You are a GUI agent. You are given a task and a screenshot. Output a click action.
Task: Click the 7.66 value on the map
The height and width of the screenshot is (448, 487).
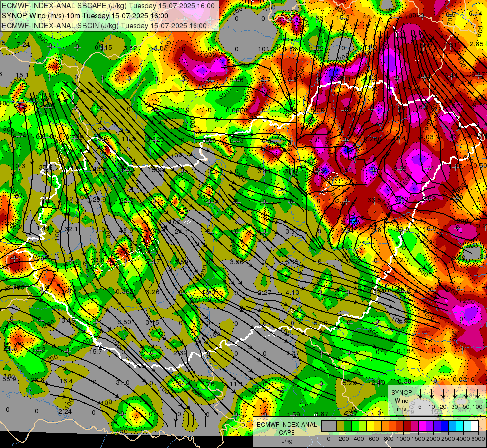click(x=316, y=18)
